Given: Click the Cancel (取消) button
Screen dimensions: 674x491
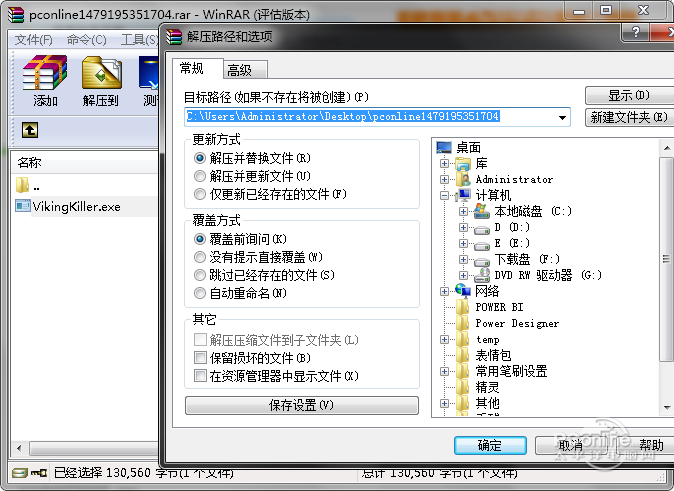Looking at the screenshot, I should pos(571,445).
